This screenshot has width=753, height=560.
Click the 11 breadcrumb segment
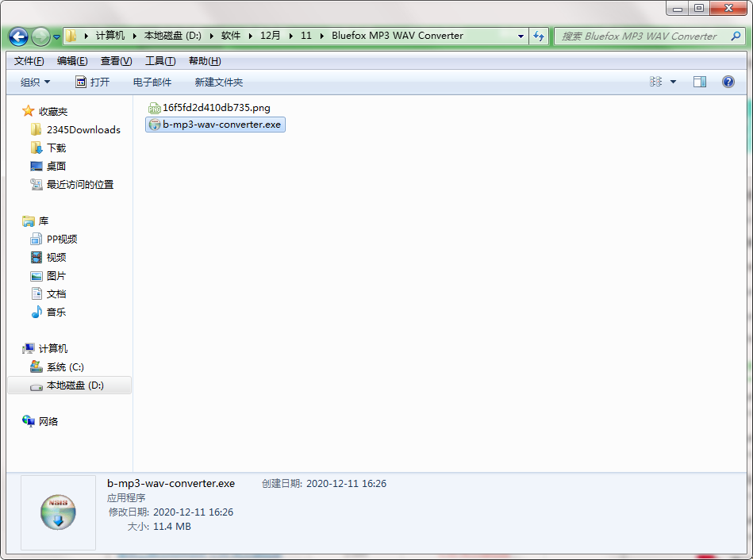coord(306,36)
